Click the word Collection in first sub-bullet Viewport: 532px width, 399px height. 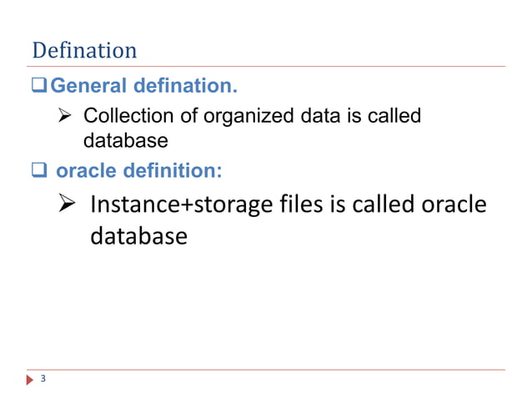(x=128, y=115)
